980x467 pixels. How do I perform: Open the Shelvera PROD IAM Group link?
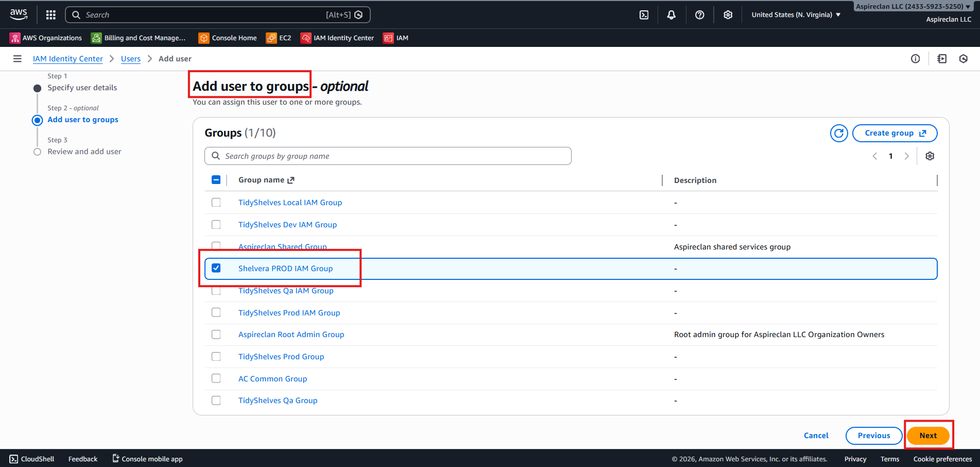pyautogui.click(x=285, y=269)
